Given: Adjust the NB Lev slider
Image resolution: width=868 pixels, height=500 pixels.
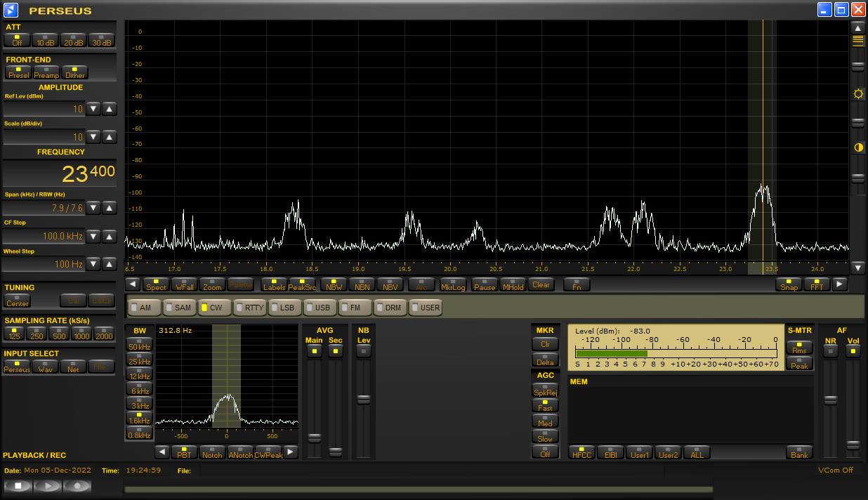Looking at the screenshot, I should tap(363, 400).
